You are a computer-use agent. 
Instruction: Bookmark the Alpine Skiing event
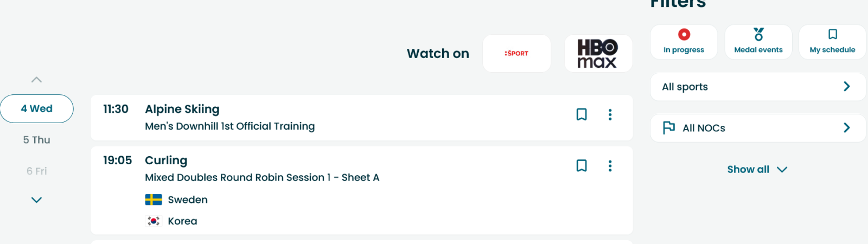click(x=582, y=114)
